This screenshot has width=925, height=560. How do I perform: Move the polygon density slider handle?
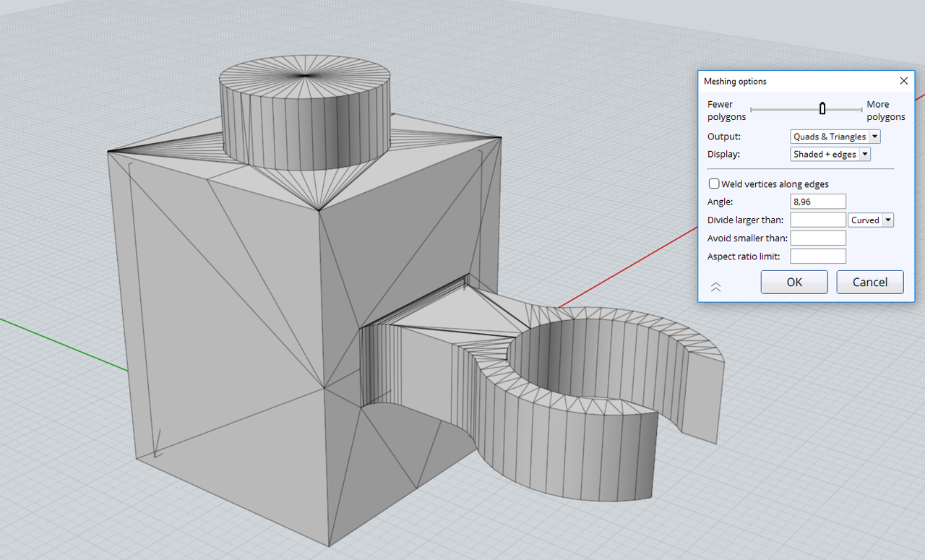tap(822, 108)
